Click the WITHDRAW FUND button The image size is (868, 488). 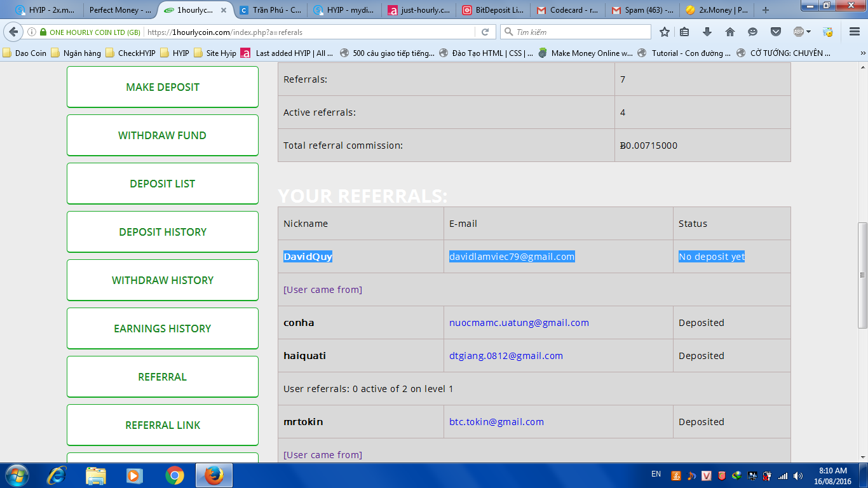pyautogui.click(x=163, y=135)
